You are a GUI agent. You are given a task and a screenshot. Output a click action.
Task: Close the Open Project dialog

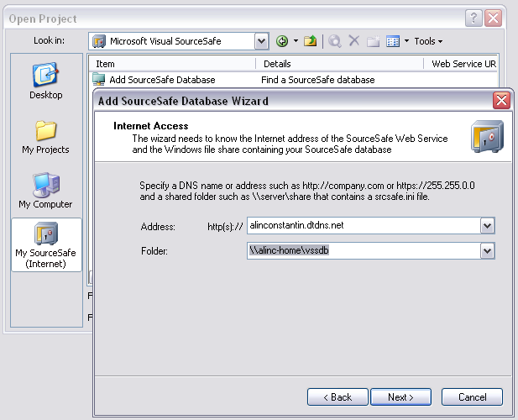point(493,18)
